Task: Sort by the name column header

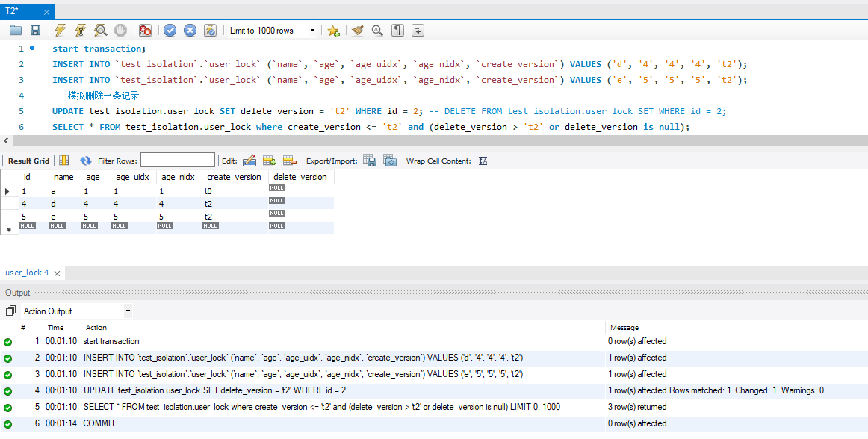Action: (64, 177)
